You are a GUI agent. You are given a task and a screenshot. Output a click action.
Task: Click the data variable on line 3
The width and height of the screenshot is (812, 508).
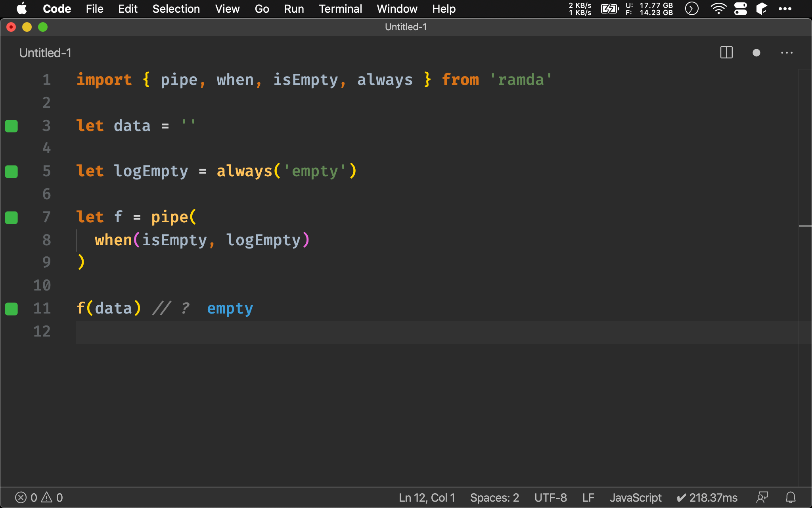(132, 126)
